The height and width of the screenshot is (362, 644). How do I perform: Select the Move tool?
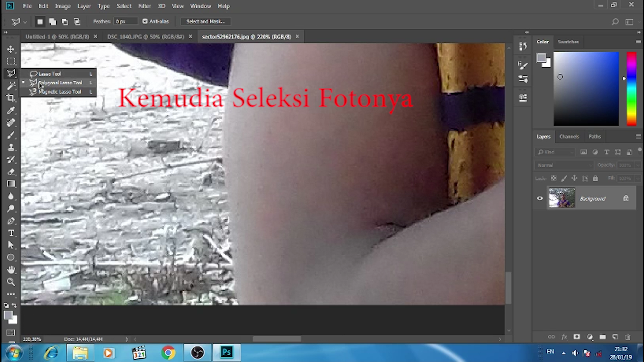point(11,49)
